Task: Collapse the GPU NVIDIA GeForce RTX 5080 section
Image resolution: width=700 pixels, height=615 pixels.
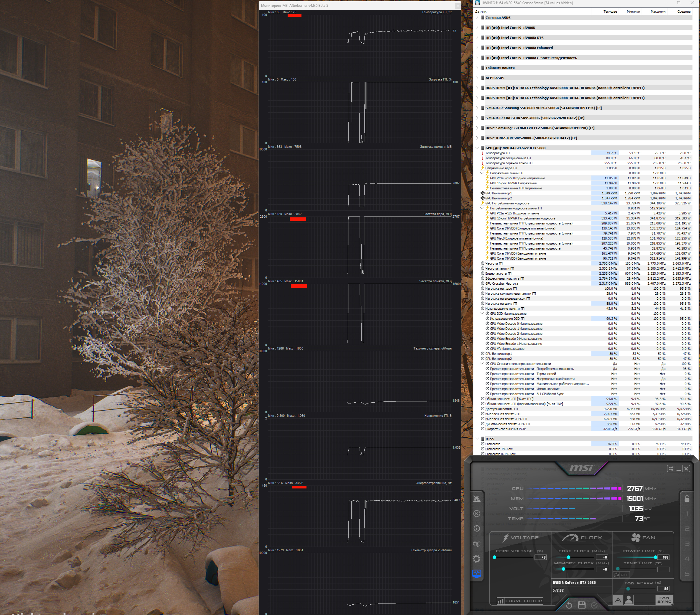Action: [x=477, y=148]
